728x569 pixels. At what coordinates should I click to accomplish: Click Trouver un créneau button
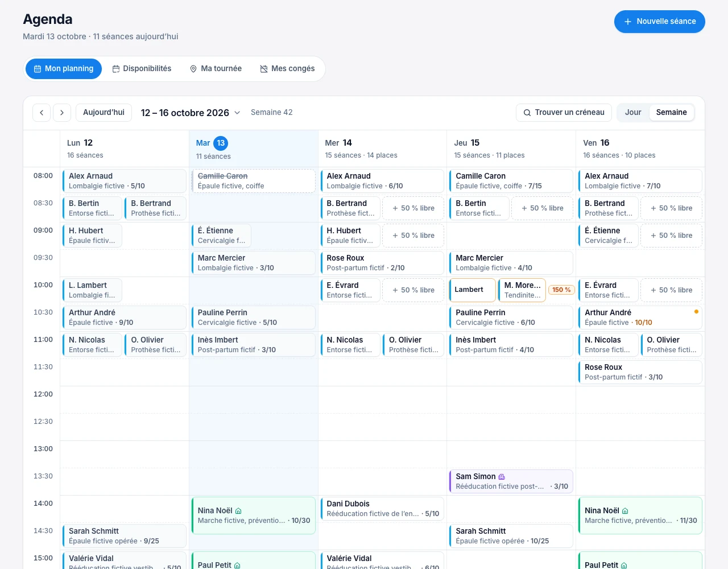click(564, 113)
